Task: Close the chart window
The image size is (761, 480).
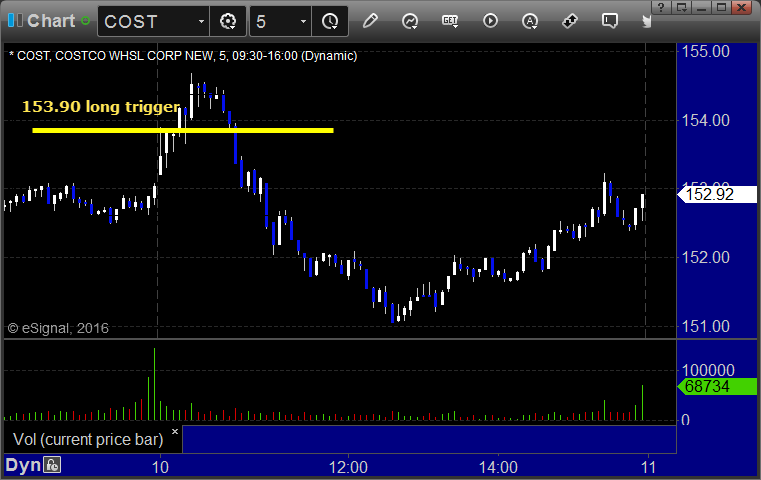Action: [x=742, y=7]
